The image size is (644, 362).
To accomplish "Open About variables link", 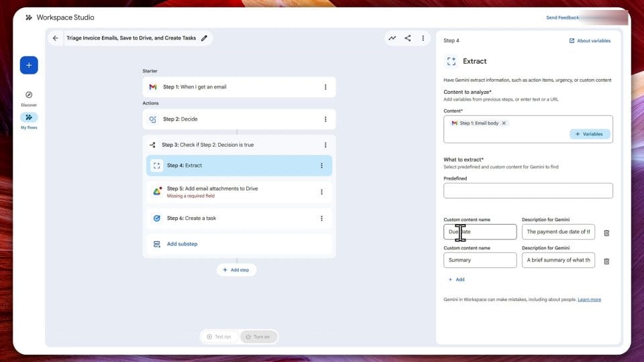I will [x=590, y=41].
